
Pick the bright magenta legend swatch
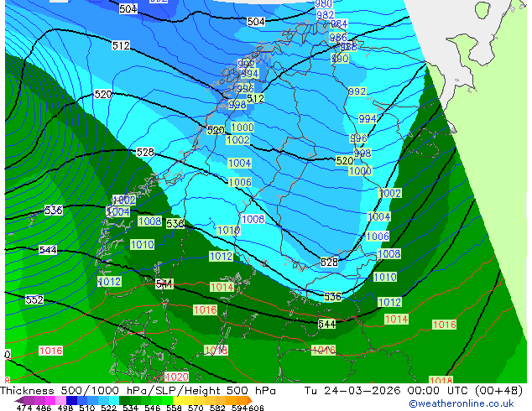tap(50, 400)
